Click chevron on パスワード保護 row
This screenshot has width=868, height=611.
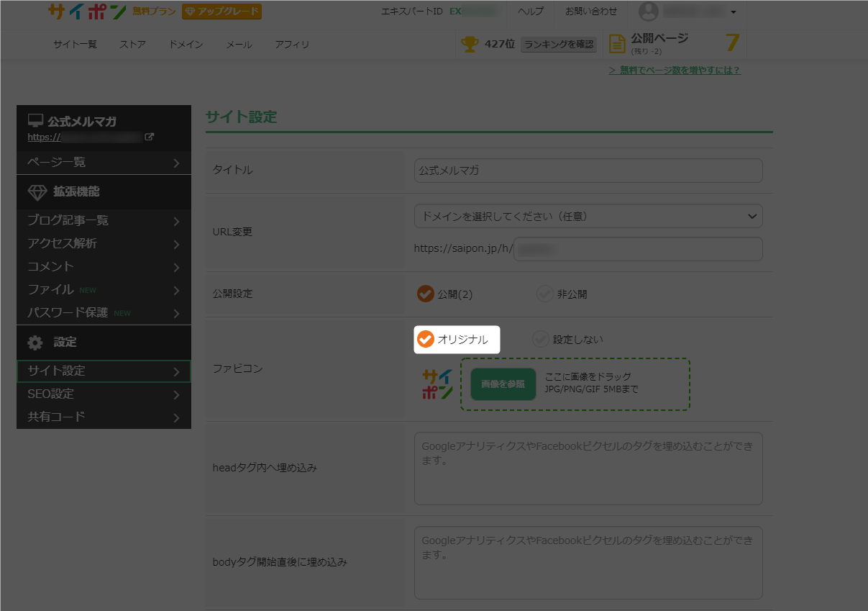click(x=177, y=314)
